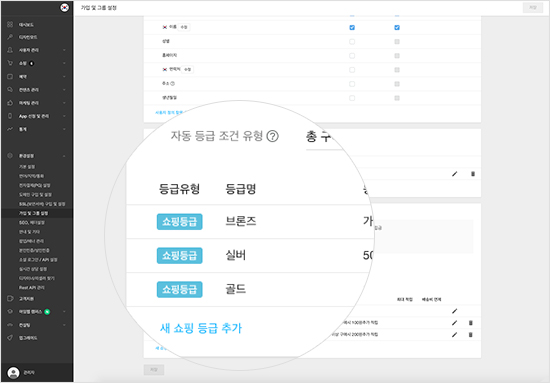Click the 환경설정 gear icon in sidebar
550x383 pixels.
(10, 155)
